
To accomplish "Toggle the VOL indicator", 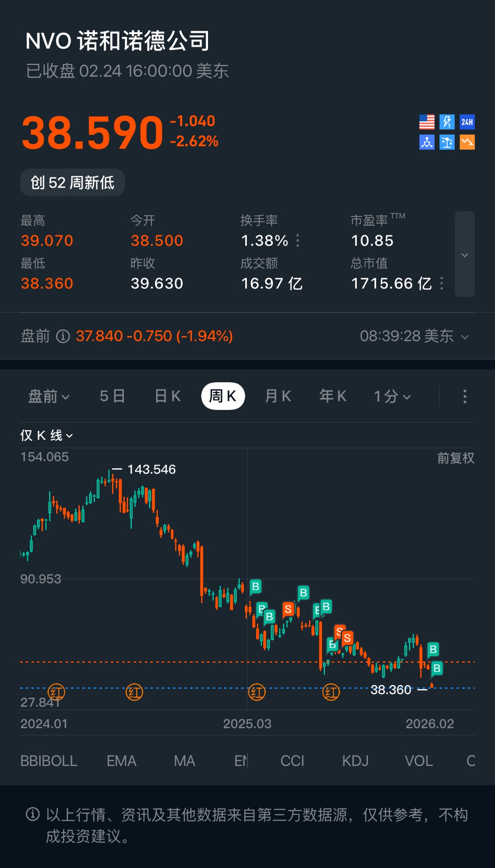I will tap(418, 761).
